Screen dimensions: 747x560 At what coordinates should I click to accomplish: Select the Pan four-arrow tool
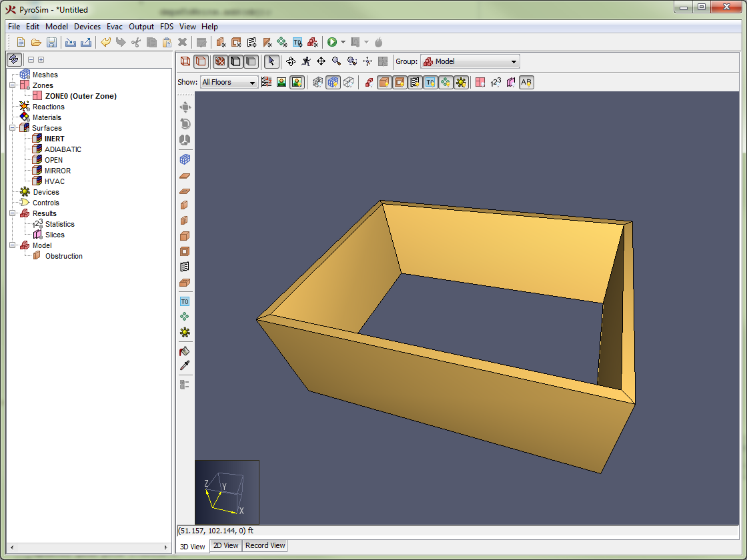tap(321, 61)
